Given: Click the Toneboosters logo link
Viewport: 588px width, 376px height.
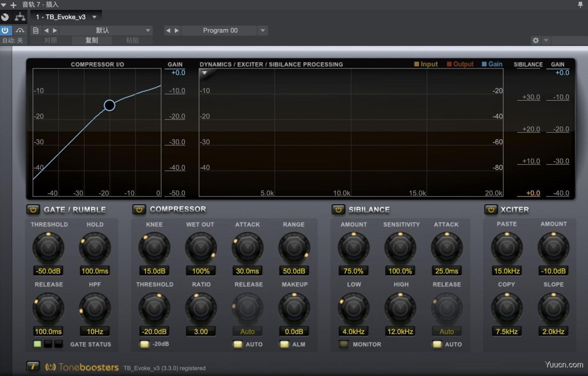Looking at the screenshot, I should [x=82, y=367].
